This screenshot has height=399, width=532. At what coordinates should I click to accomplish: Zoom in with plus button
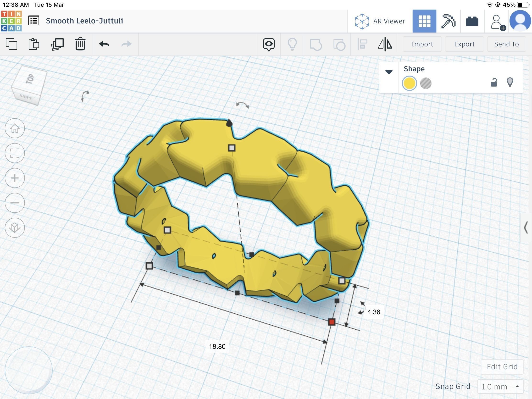click(x=15, y=178)
